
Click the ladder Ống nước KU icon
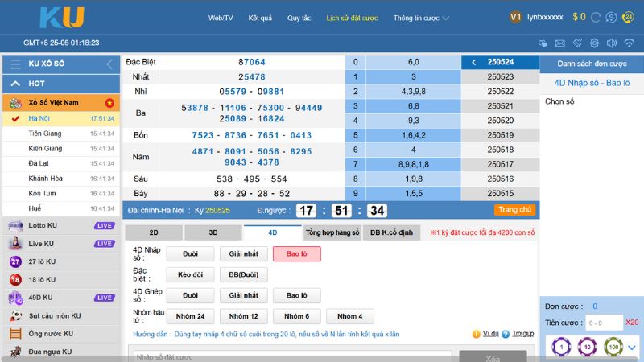point(15,334)
